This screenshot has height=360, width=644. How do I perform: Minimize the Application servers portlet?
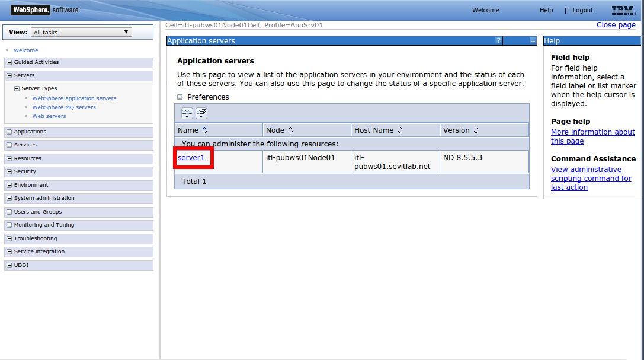pos(533,41)
